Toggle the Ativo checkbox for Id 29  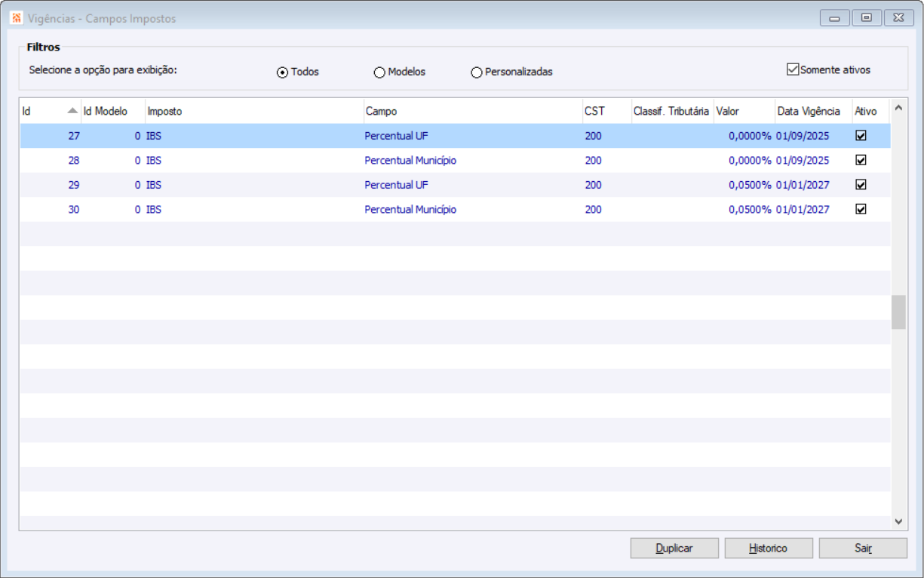[861, 185]
